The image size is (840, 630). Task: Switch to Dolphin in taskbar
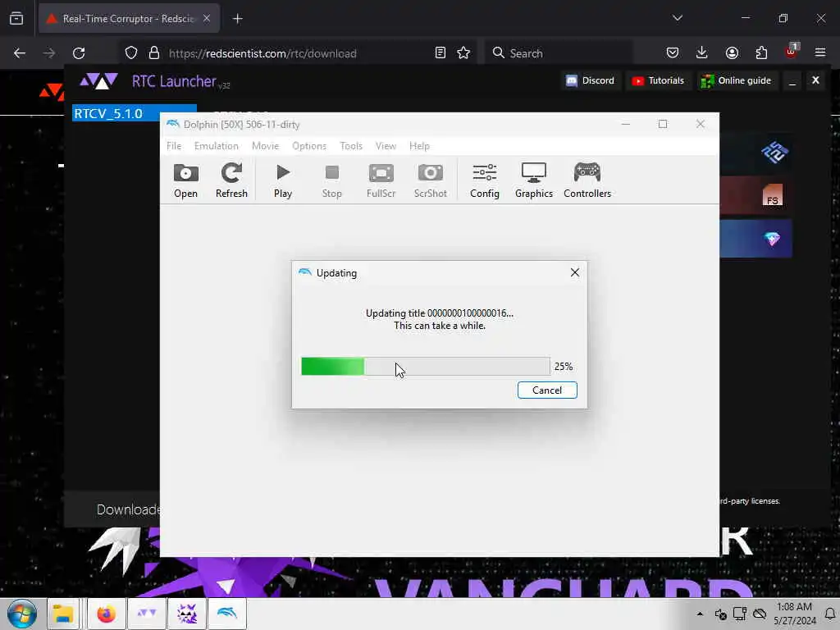click(x=227, y=614)
